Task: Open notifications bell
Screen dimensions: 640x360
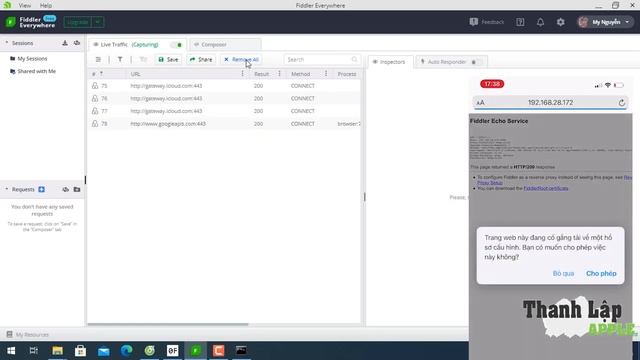Action: tap(540, 22)
